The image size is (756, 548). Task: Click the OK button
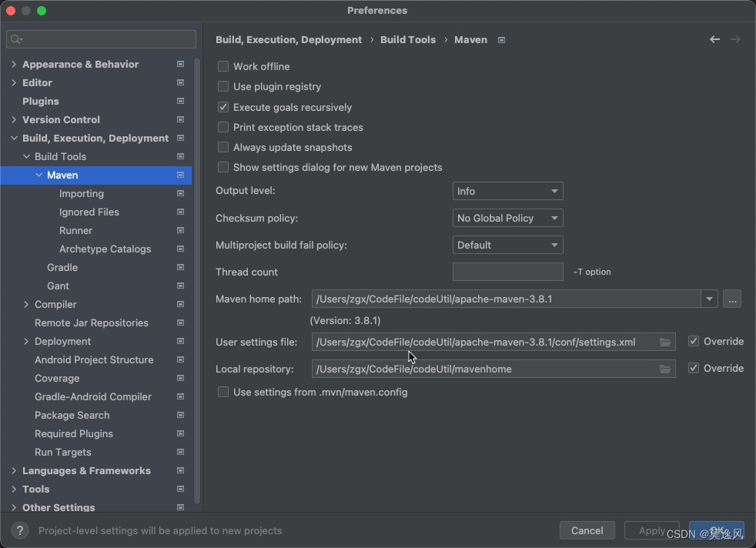[x=717, y=530]
